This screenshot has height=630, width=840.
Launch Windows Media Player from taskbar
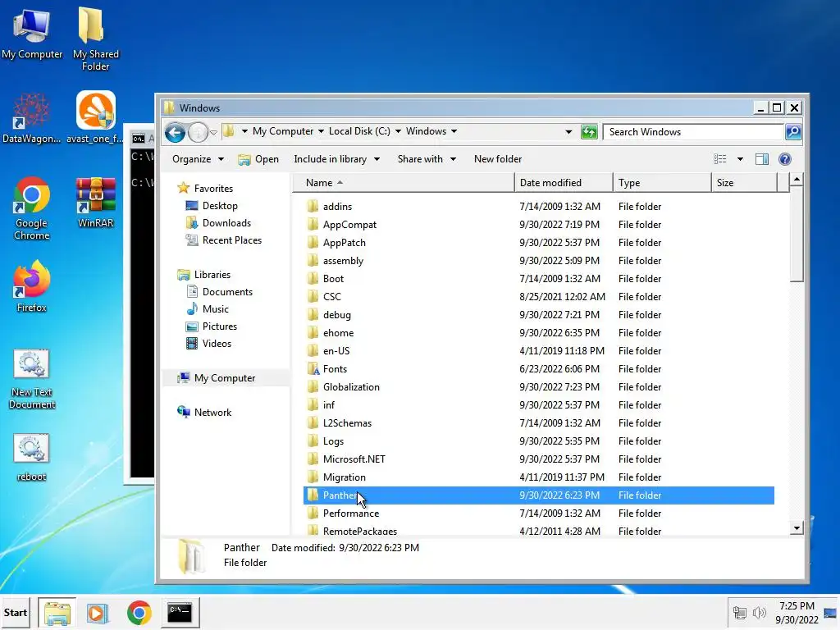(98, 613)
